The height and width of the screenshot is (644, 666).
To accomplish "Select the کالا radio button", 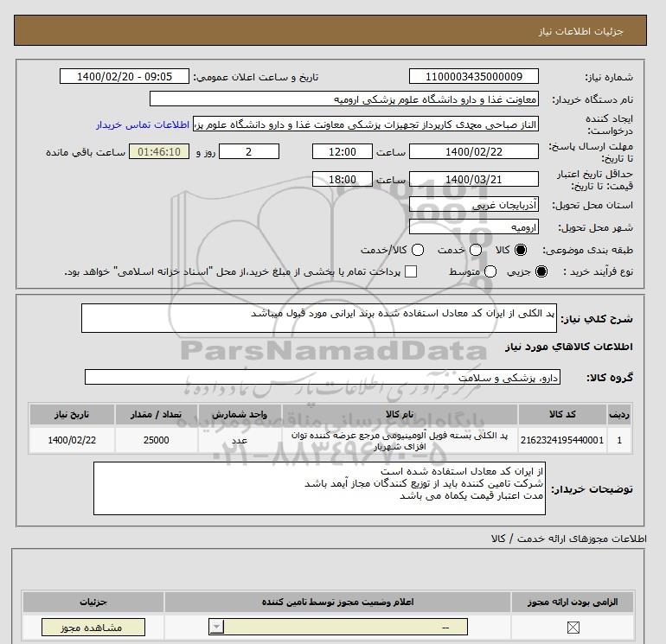I will point(521,250).
